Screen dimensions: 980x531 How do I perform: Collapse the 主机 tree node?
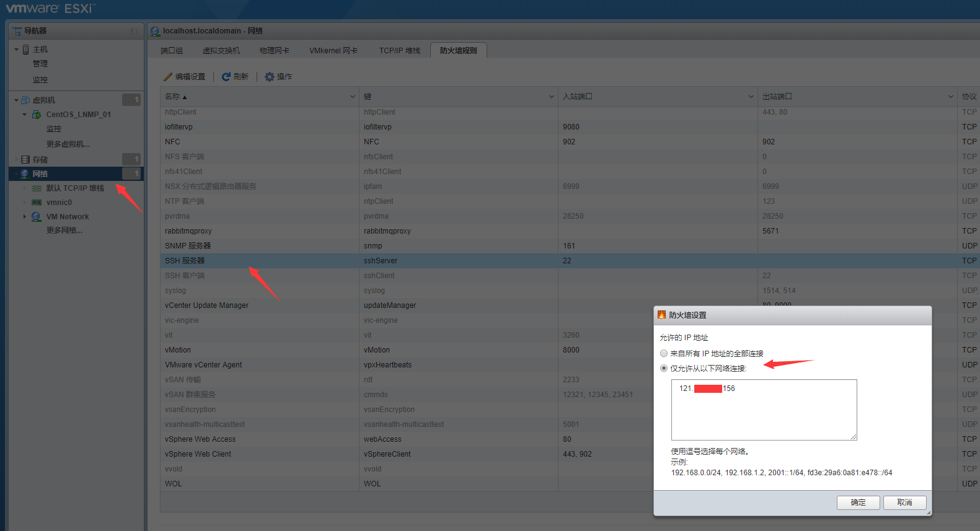[x=17, y=50]
